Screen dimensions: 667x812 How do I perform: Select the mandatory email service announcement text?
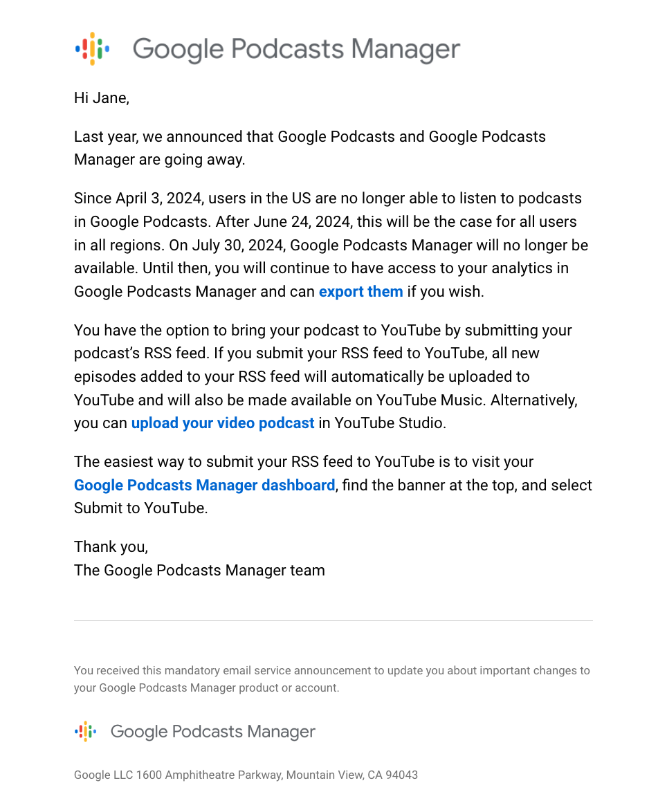coord(331,679)
